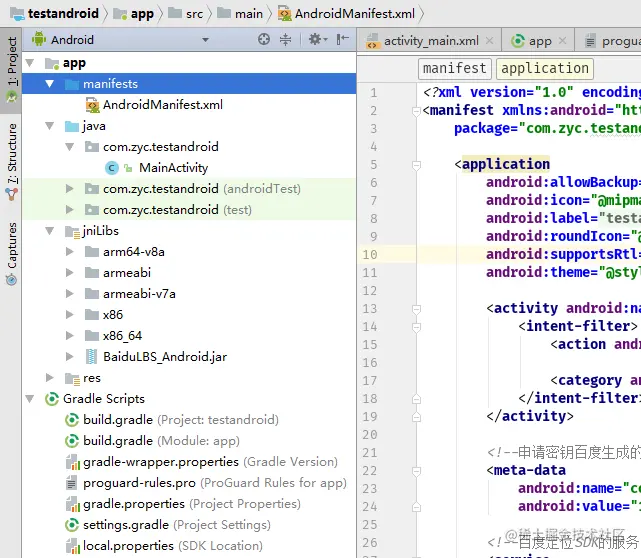
Task: Collapse the jniLibs folder arrow
Action: (49, 231)
